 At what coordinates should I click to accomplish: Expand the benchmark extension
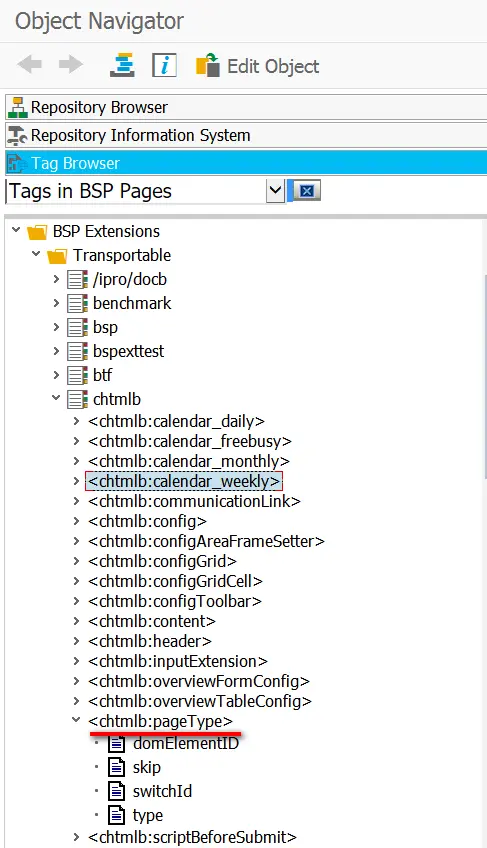(56, 303)
